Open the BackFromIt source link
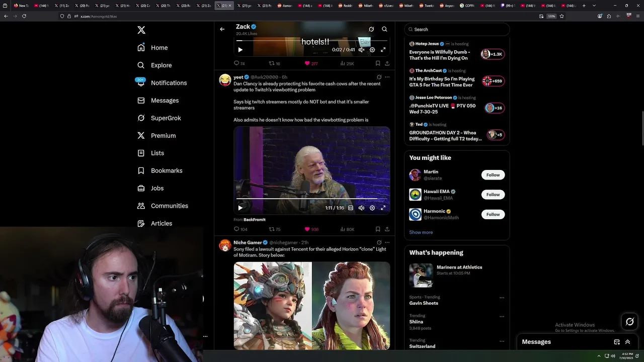Image resolution: width=644 pixels, height=362 pixels. (255, 220)
